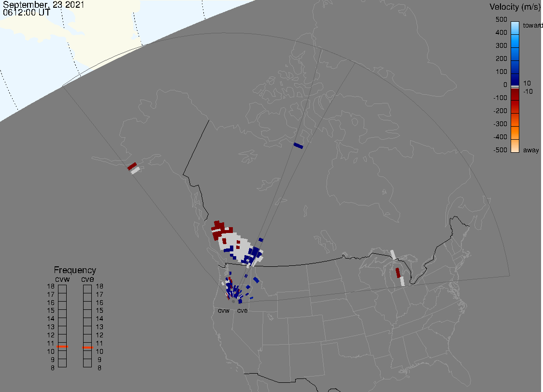
Task: Click the dark red echo cell over Alaska
Action: pos(132,166)
